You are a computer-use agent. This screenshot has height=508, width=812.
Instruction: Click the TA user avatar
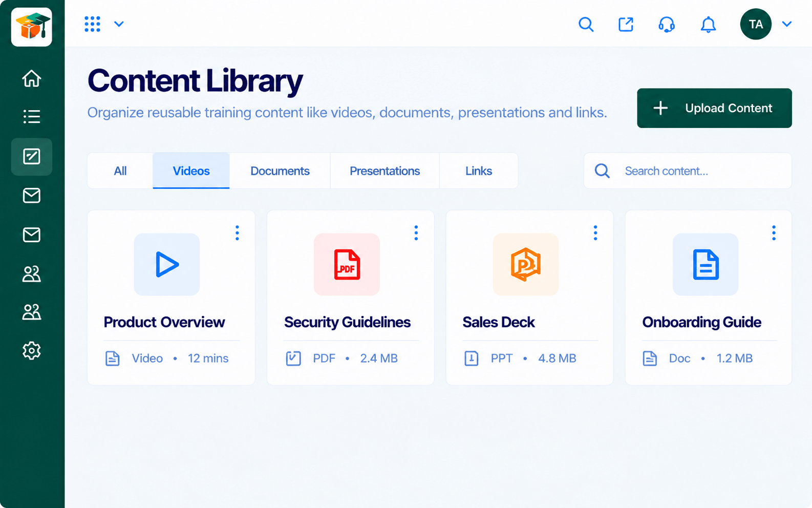[x=756, y=24]
